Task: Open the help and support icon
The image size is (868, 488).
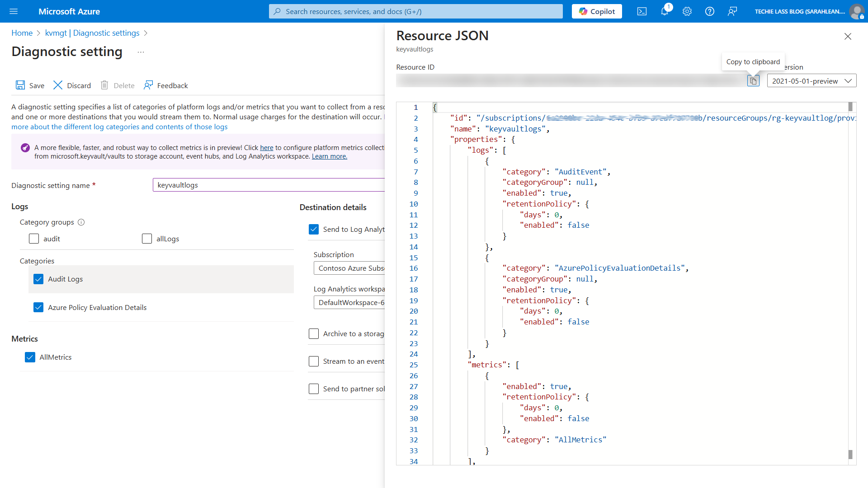Action: 709,11
